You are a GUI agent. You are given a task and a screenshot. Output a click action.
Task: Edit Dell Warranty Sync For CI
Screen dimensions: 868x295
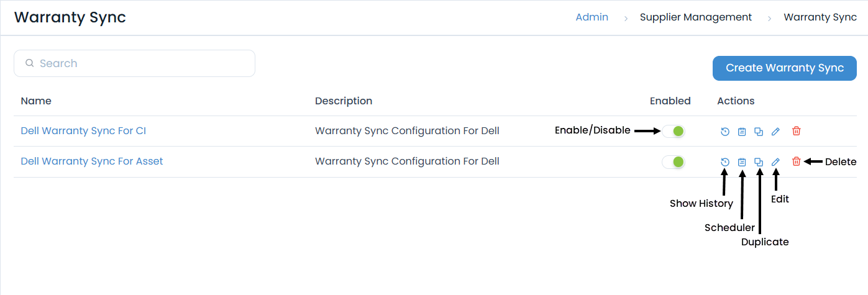(x=775, y=131)
